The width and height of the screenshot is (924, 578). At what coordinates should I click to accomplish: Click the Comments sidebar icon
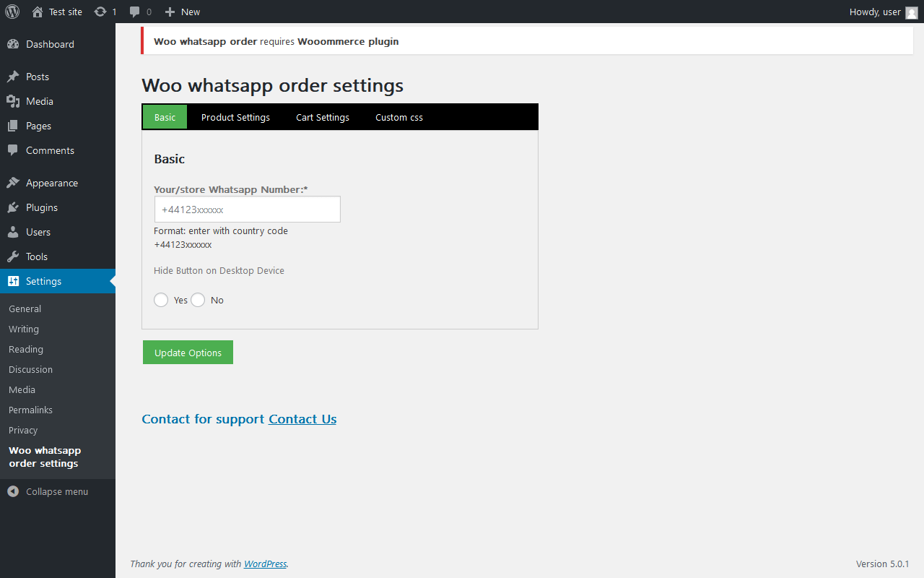(x=13, y=150)
